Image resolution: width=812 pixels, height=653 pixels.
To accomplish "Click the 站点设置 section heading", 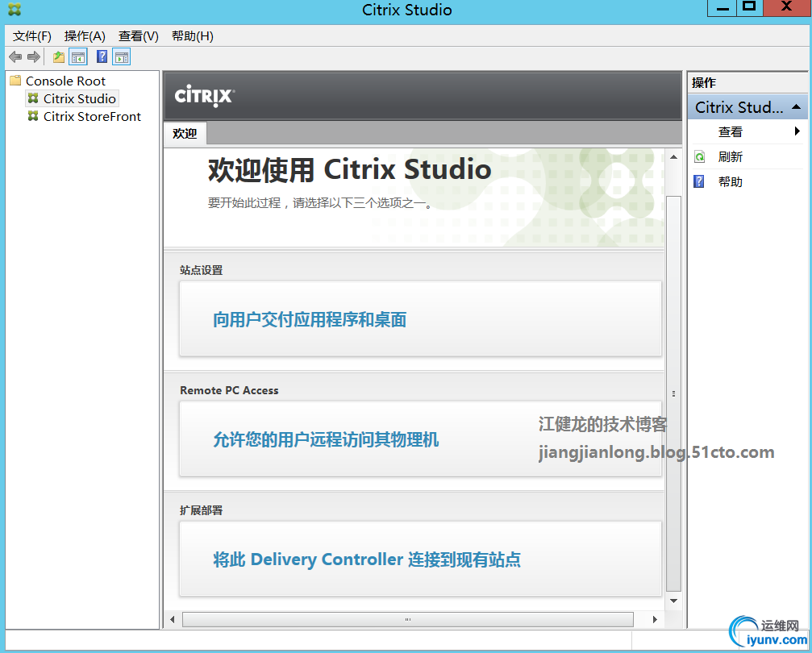I will 201,270.
